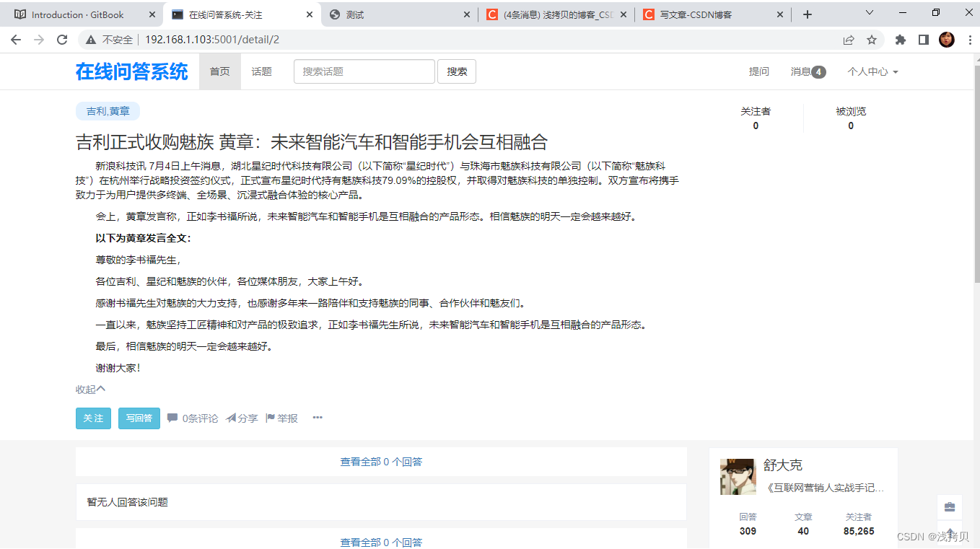The width and height of the screenshot is (980, 549).
Task: Click the browser forward arrow
Action: click(x=39, y=40)
